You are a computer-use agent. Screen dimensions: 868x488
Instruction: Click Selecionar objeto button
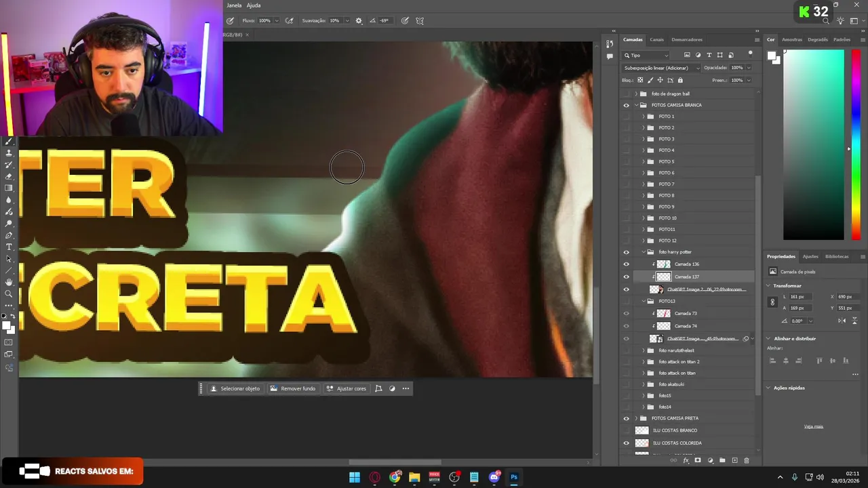click(x=235, y=388)
